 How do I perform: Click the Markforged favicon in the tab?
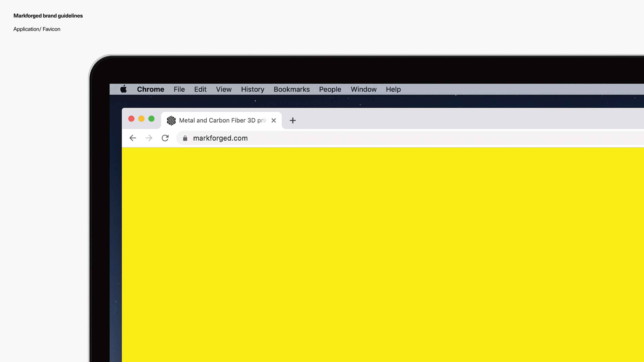click(171, 120)
